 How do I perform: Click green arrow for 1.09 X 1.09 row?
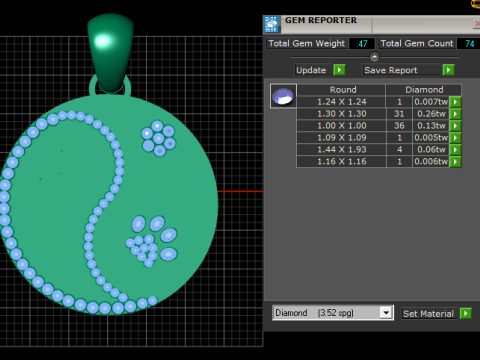455,138
